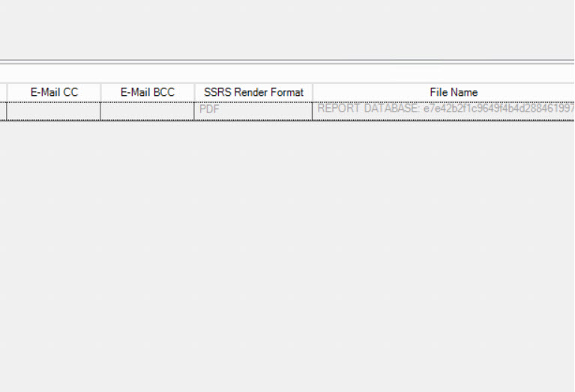Select the partially visible cell left of the E-Mail CC cell
This screenshot has width=575, height=392.
coord(3,111)
